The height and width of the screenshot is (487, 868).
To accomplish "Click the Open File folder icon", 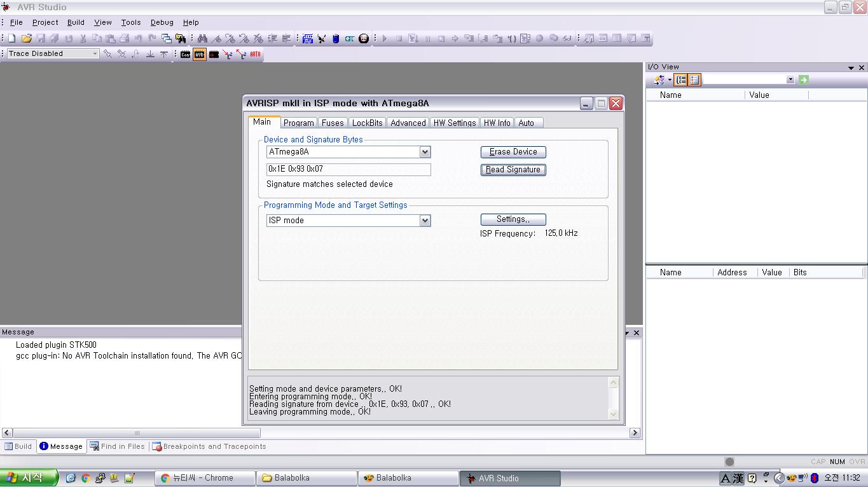I will (26, 39).
